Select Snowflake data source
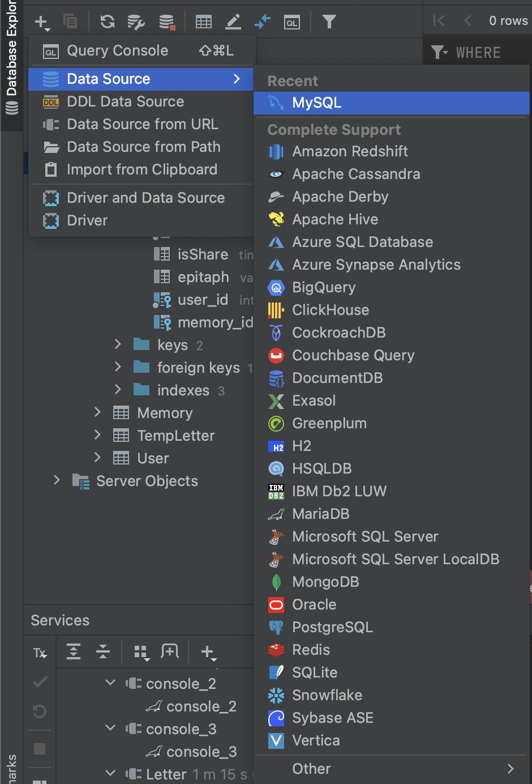The width and height of the screenshot is (532, 784). coord(392,695)
